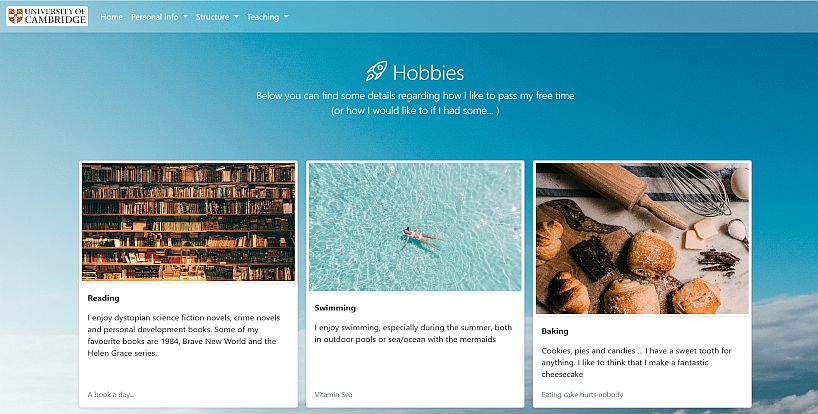Click the Baking card description text
The image size is (818, 414).
point(636,362)
